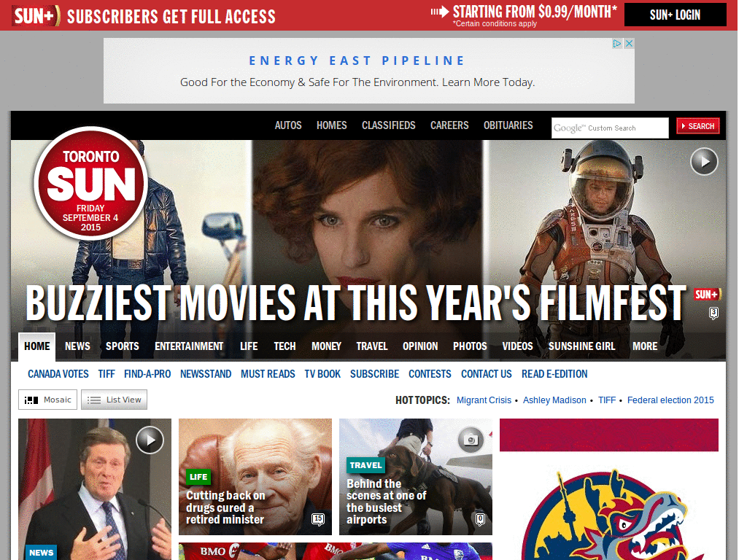The height and width of the screenshot is (560, 747).
Task: Open the TIFF hot topic
Action: point(607,400)
